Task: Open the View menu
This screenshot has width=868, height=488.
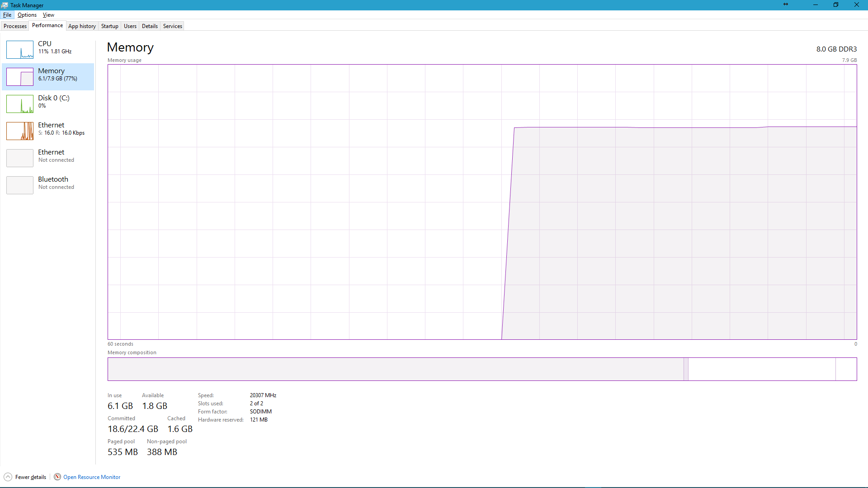Action: click(x=48, y=15)
